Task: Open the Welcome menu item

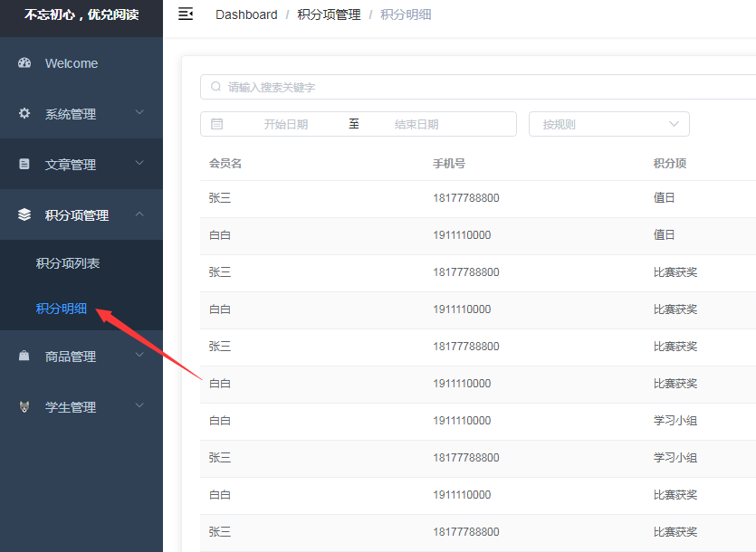Action: [x=81, y=63]
